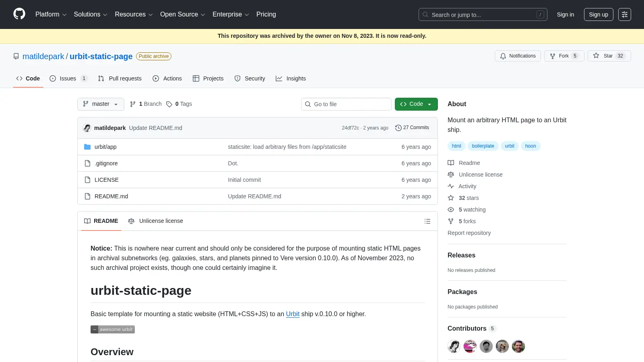The height and width of the screenshot is (362, 644).
Task: Jump to Readme from About sidebar
Action: [x=464, y=163]
